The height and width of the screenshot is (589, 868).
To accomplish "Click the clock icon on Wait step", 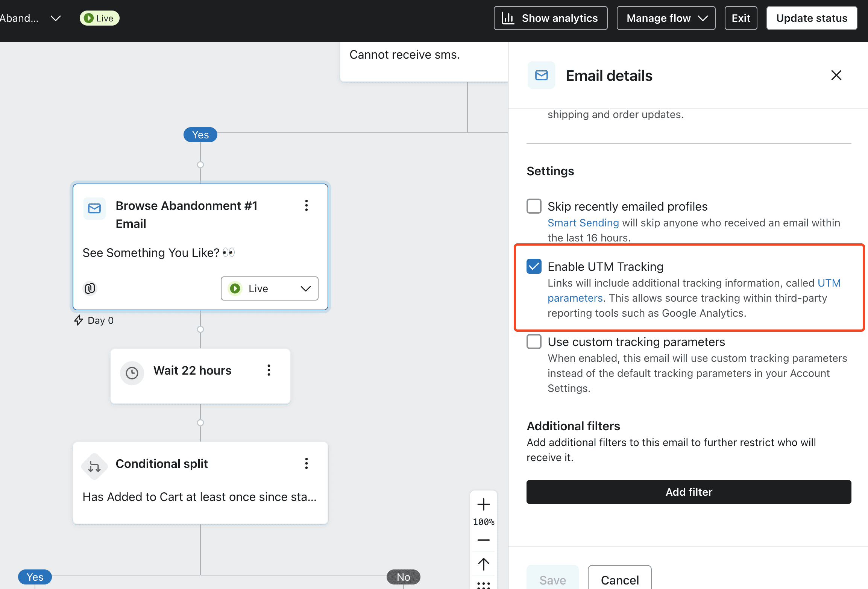I will (x=132, y=373).
